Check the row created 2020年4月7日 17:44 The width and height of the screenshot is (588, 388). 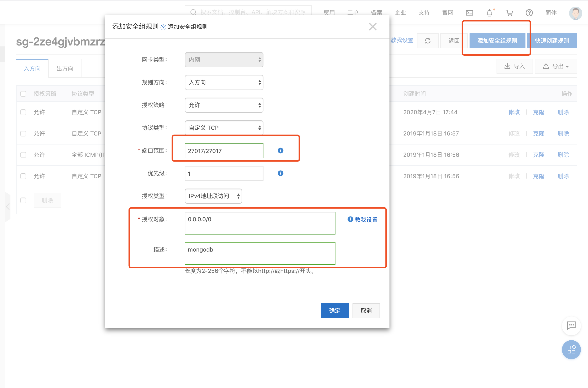tap(23, 112)
